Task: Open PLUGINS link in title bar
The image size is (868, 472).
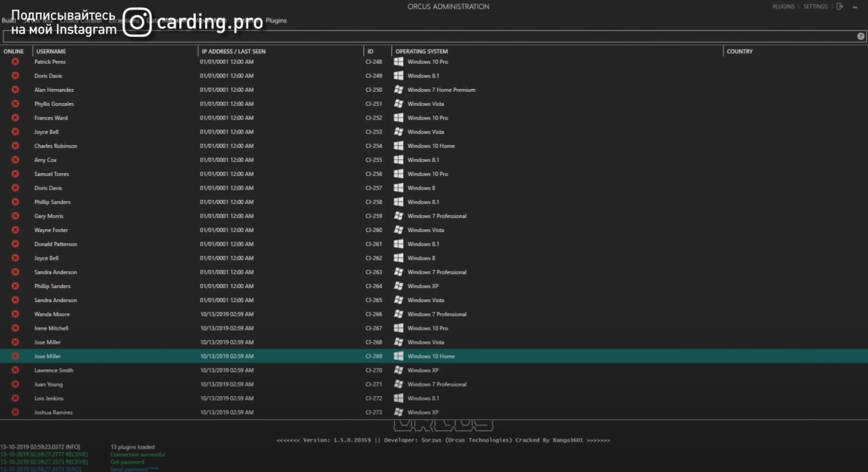Action: [x=783, y=7]
